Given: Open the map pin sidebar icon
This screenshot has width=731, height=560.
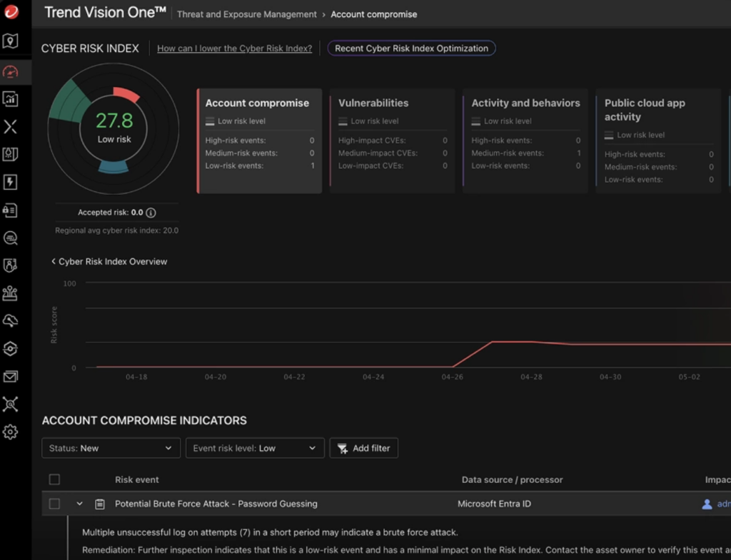Looking at the screenshot, I should (10, 41).
